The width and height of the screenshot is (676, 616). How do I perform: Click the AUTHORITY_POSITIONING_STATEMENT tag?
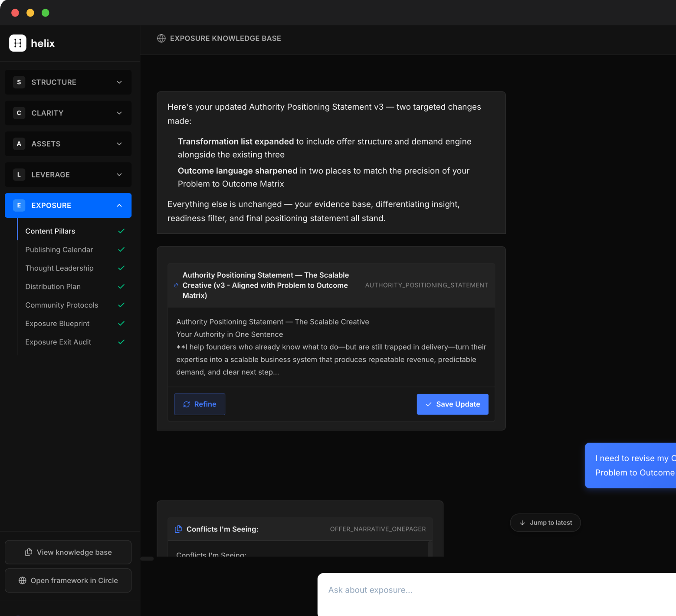click(427, 285)
